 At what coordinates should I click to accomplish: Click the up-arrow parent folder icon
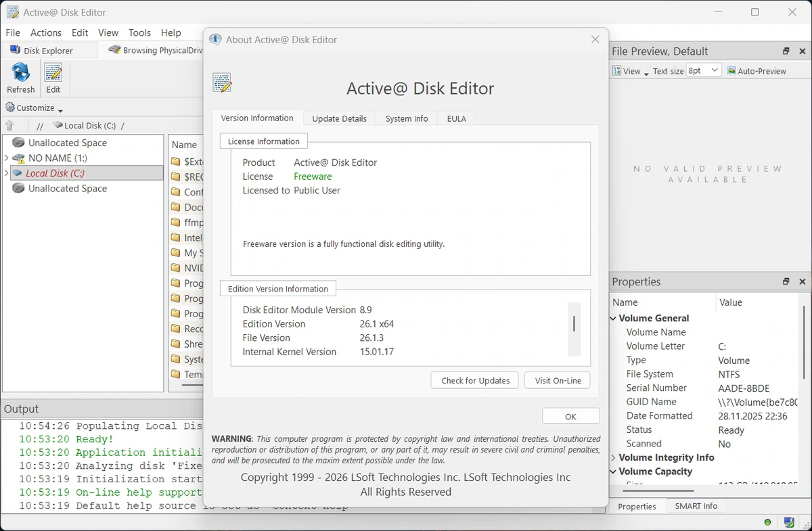pos(9,125)
